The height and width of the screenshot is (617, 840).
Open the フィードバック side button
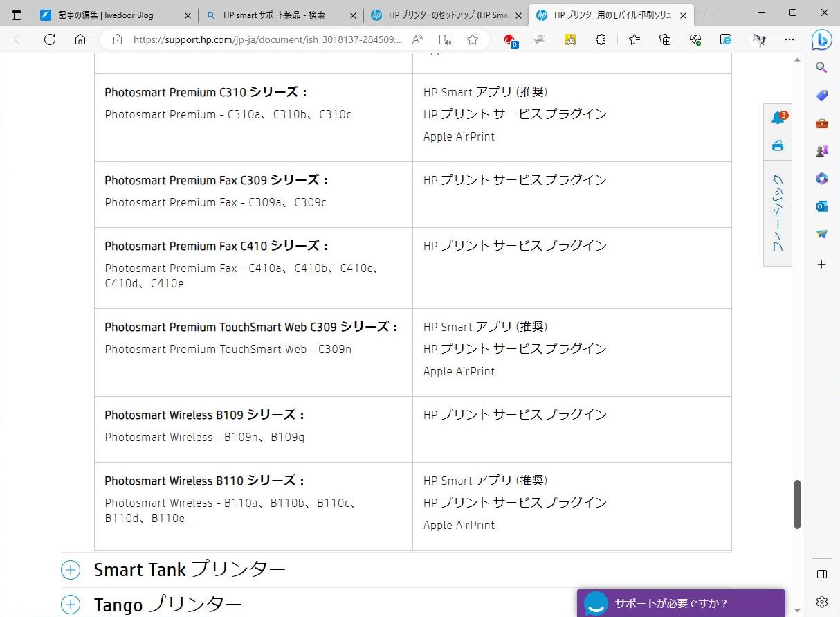pos(778,213)
